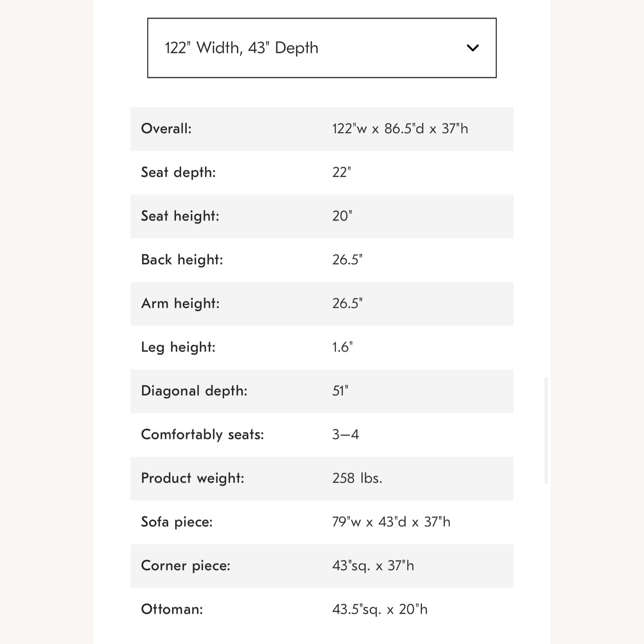Click the 3–4 seating capacity value
Viewport: 644px width, 644px height.
click(x=345, y=434)
